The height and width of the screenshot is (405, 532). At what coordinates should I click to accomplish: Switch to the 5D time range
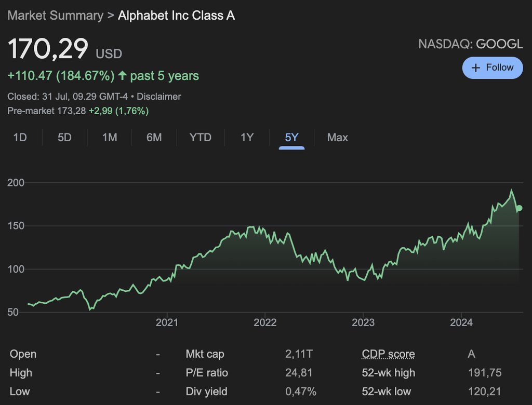64,138
